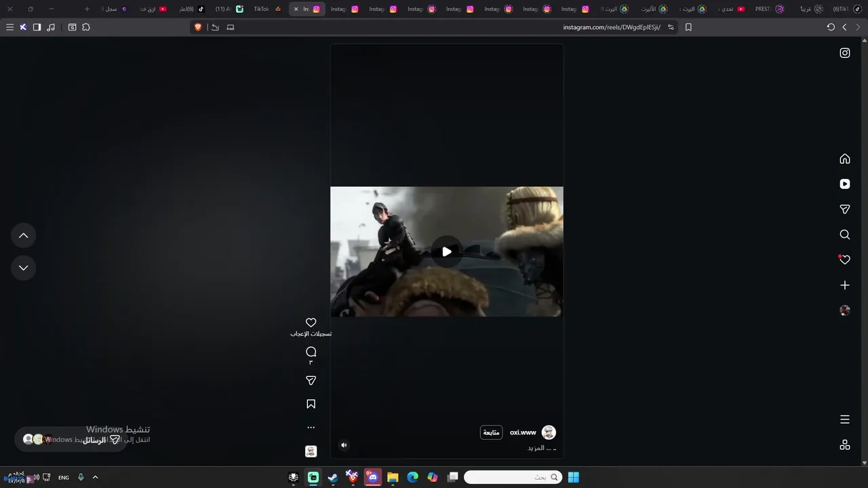
Task: Close the active Instagram tab
Action: 296,9
